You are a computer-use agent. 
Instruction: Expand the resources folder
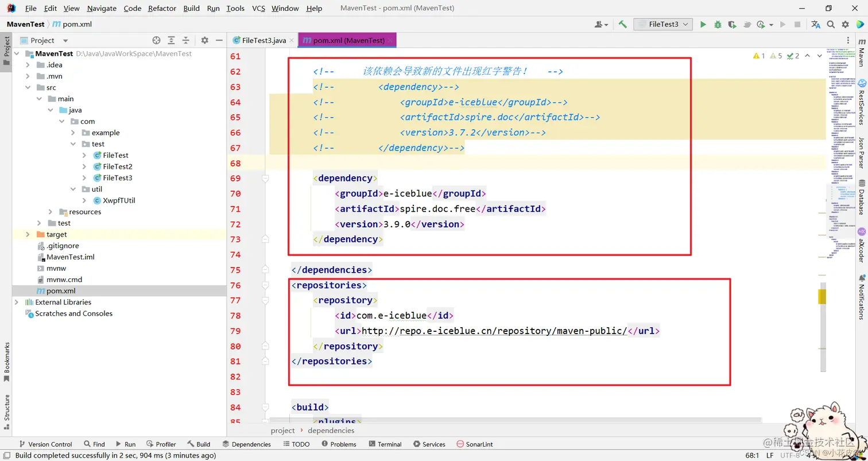(51, 212)
